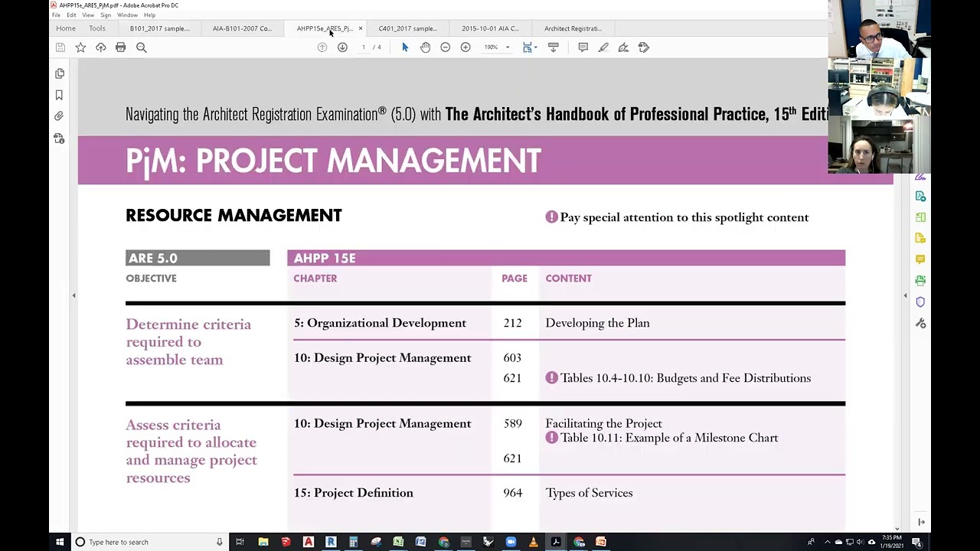The width and height of the screenshot is (980, 551).
Task: Add a sticky note comment
Action: coord(583,47)
